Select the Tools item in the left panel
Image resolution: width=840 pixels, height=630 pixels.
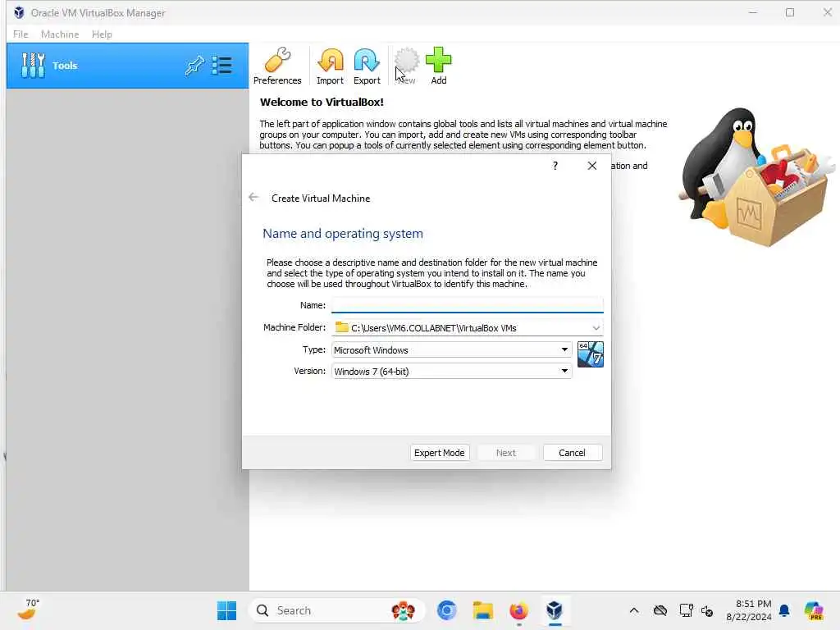point(127,66)
